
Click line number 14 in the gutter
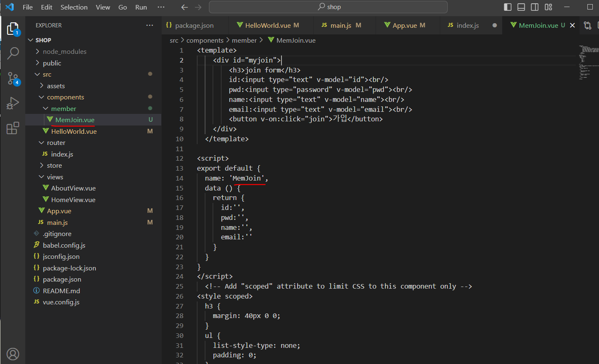[179, 178]
